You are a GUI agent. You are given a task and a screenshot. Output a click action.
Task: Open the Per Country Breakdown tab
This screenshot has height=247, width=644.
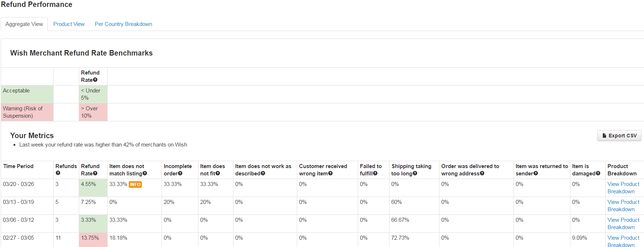click(x=123, y=24)
